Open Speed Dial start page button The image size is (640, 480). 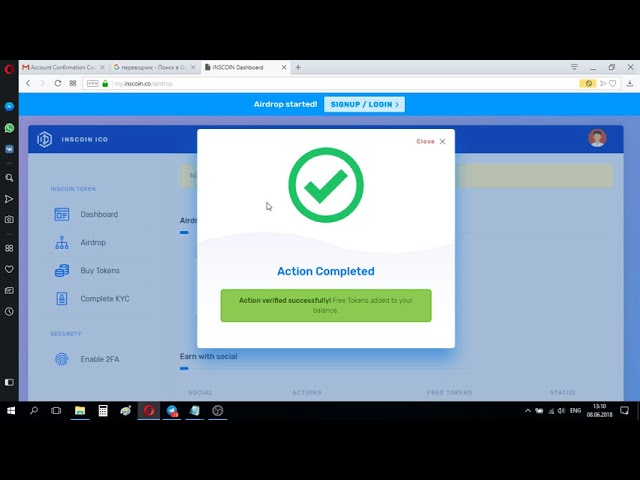point(73,83)
